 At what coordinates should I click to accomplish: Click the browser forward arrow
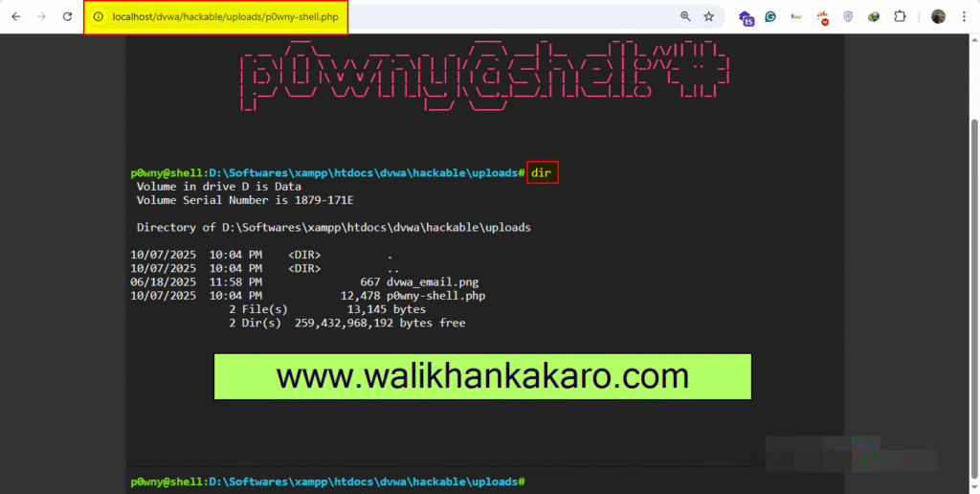[x=41, y=16]
